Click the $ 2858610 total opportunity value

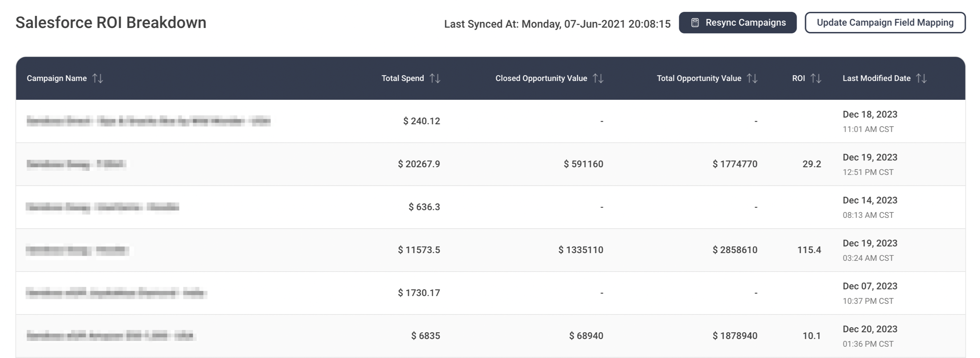(734, 250)
